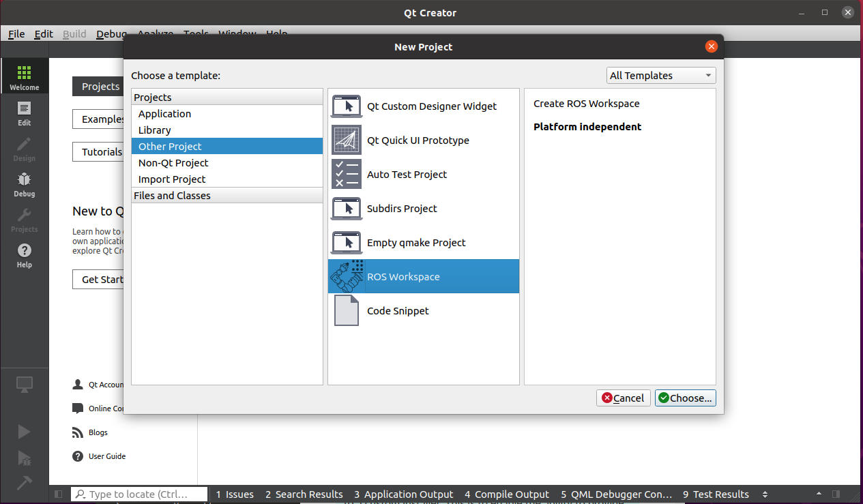Click the Blogs RSS icon
Viewport: 863px width, 504px height.
[77, 432]
